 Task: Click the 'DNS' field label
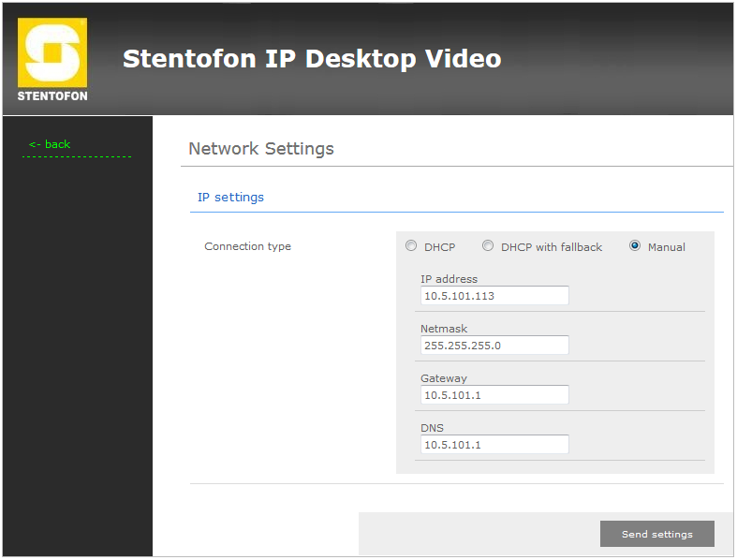(x=432, y=428)
